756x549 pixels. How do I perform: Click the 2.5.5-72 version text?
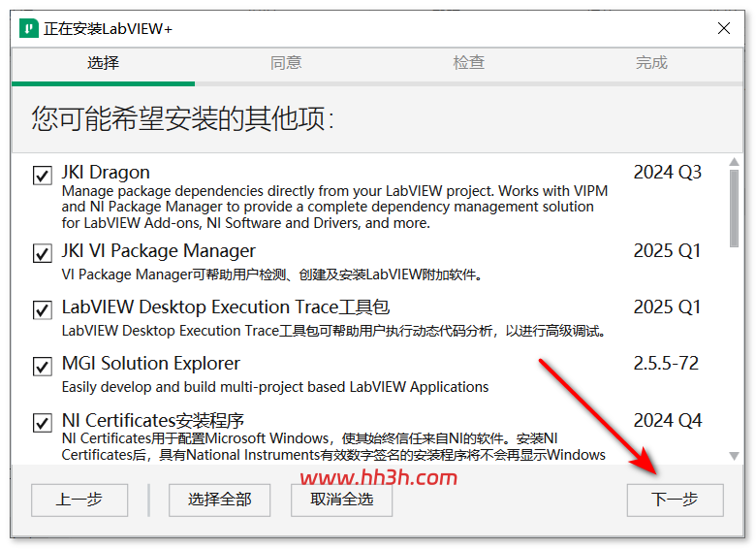[666, 364]
